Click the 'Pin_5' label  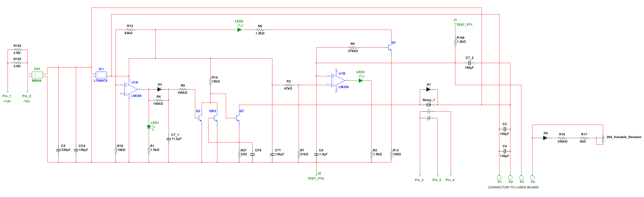[x=437, y=180]
